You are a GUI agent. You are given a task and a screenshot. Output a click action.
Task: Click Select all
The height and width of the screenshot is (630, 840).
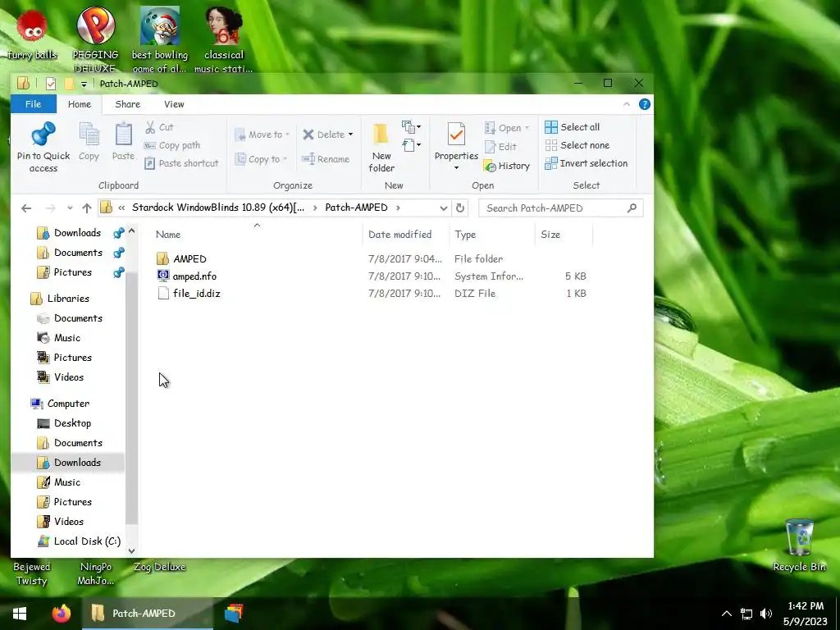[x=572, y=127]
